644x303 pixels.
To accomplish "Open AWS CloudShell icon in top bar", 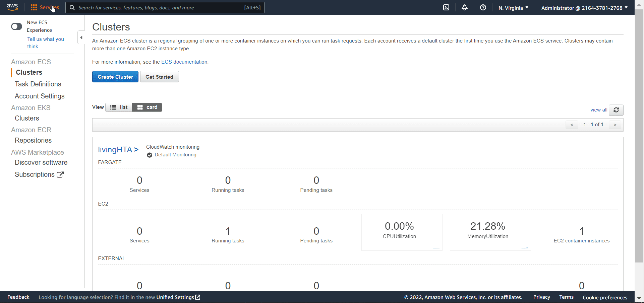I will [x=446, y=7].
